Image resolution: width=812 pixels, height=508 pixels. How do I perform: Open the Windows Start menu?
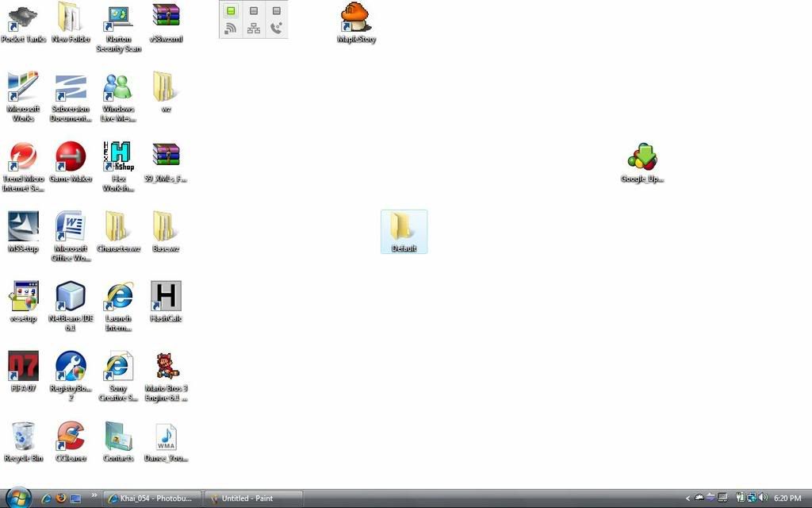pyautogui.click(x=19, y=498)
